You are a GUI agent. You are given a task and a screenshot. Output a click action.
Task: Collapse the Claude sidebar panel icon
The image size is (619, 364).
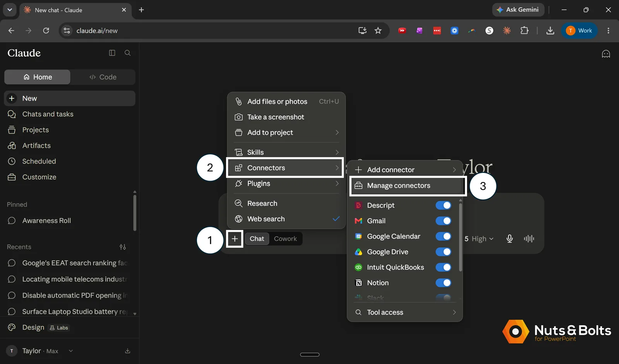click(x=112, y=53)
